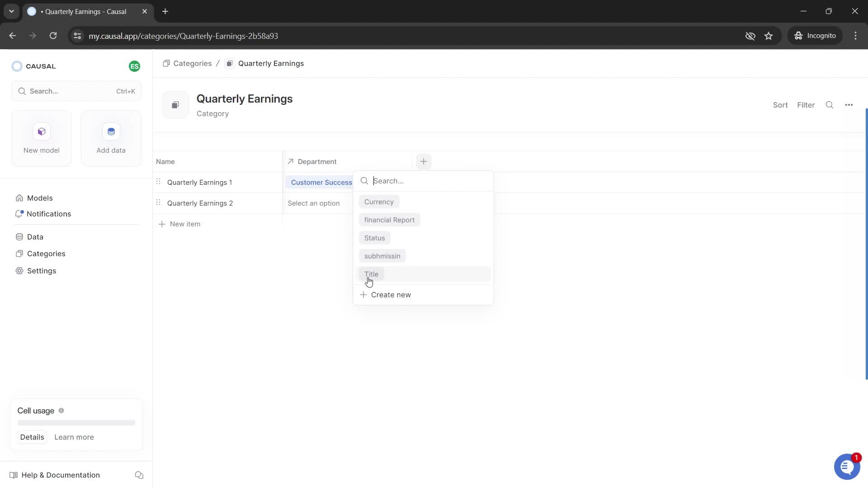The image size is (868, 488).
Task: Click the Incognito indicator
Action: [x=816, y=36]
